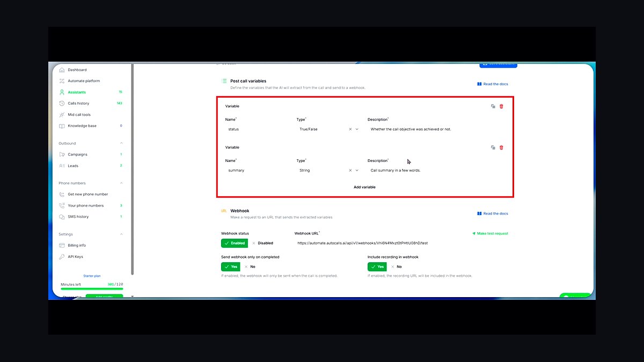Click the Billing info card icon
This screenshot has height=362, width=644.
point(62,245)
